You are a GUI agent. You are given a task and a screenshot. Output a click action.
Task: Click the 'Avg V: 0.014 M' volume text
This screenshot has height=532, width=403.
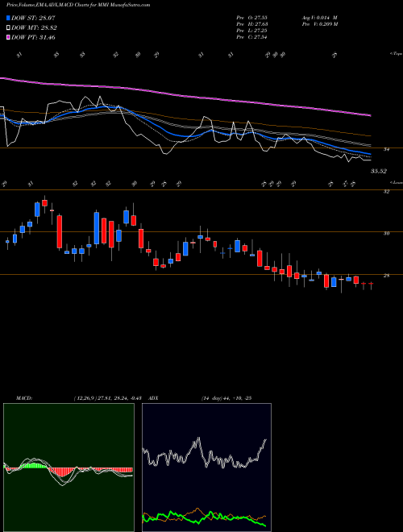tap(319, 18)
